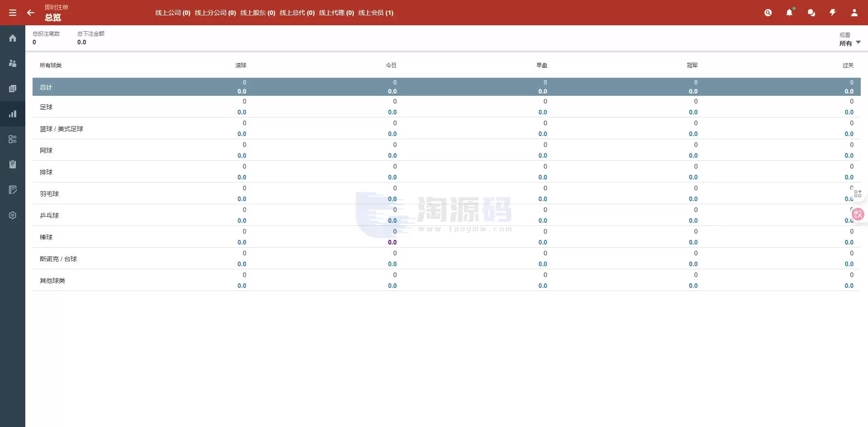Open the edit note sidebar icon
Image resolution: width=868 pixels, height=427 pixels.
13,190
